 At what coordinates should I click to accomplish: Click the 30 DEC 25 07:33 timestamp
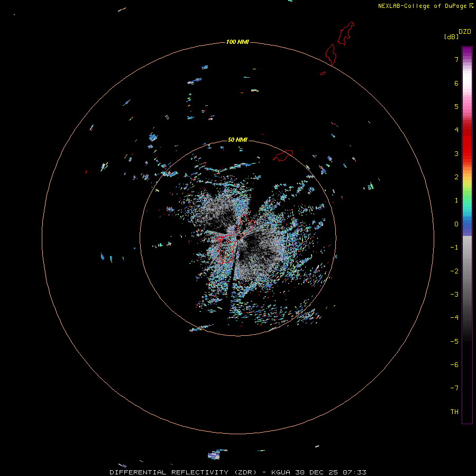[331, 472]
